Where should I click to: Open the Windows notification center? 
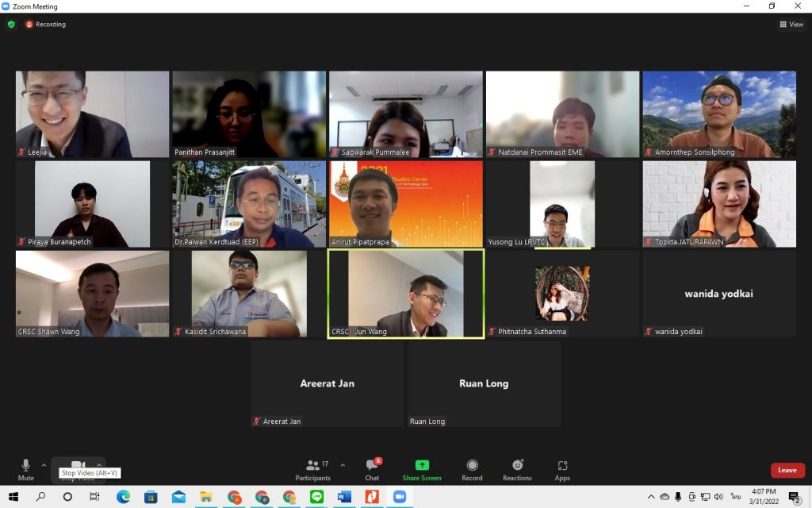pyautogui.click(x=794, y=497)
